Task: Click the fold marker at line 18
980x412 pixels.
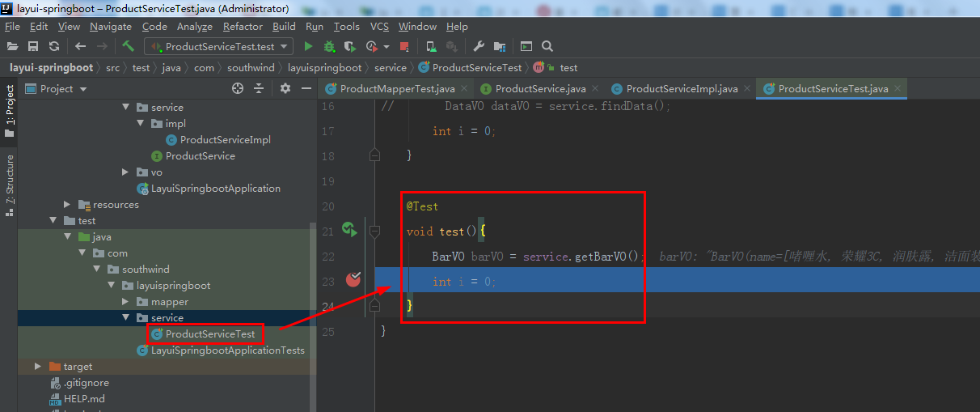Action: click(x=374, y=154)
